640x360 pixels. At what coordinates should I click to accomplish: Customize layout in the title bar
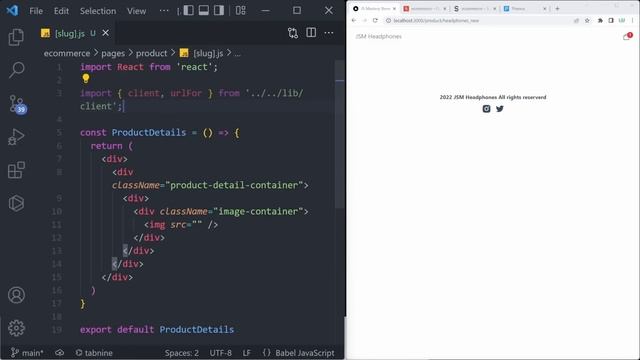pos(241,10)
